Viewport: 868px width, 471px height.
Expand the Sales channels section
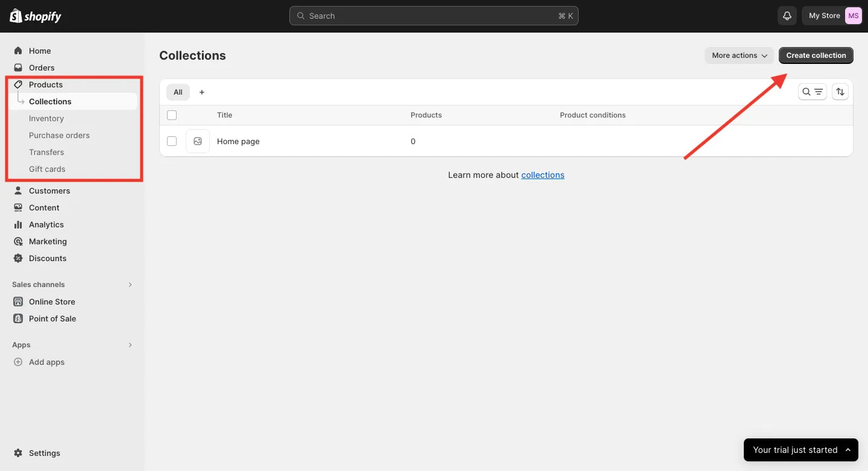[x=130, y=284]
